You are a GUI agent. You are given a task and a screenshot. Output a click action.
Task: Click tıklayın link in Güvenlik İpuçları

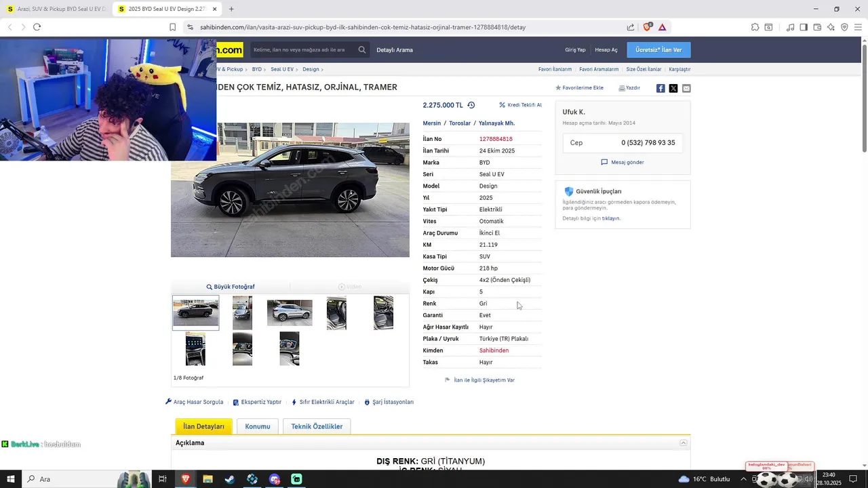611,218
